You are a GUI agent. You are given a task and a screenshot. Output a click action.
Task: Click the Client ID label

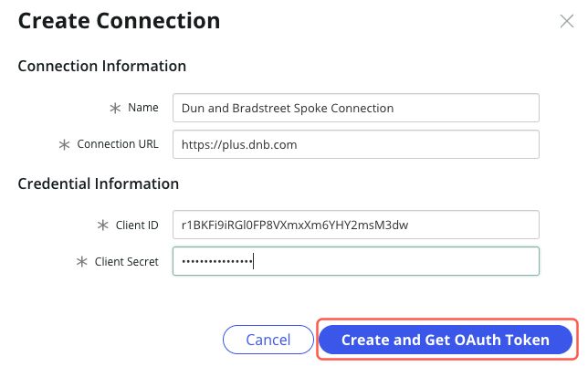coord(137,225)
